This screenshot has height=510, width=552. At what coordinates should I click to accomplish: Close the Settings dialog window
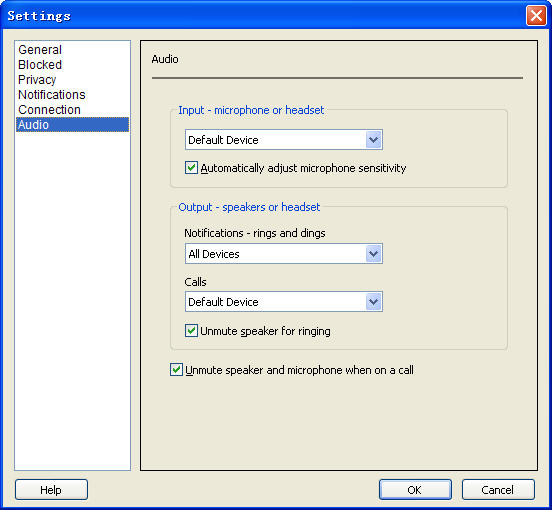[536, 16]
